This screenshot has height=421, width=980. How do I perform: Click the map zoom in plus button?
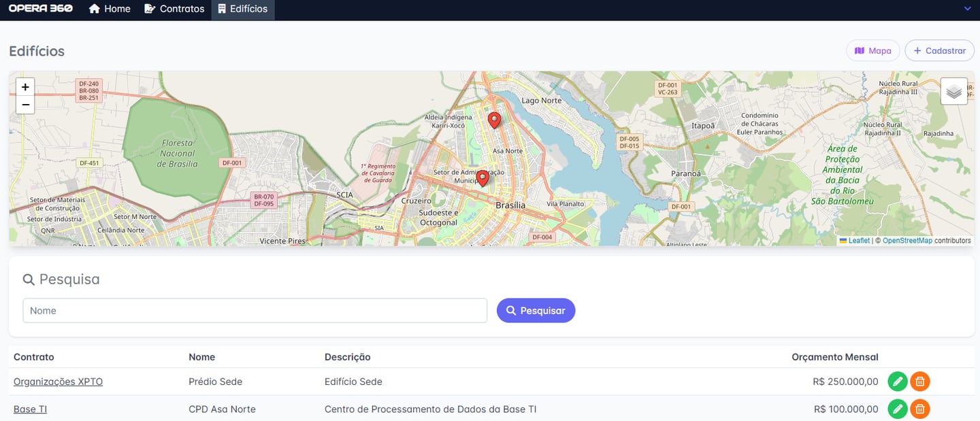tap(25, 87)
